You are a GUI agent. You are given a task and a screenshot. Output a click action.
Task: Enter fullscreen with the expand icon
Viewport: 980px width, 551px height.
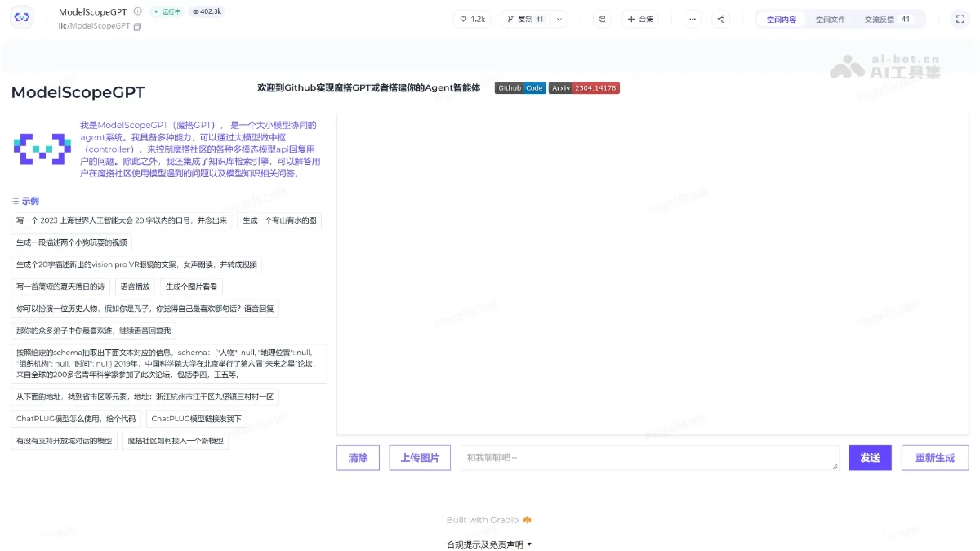pos(960,19)
